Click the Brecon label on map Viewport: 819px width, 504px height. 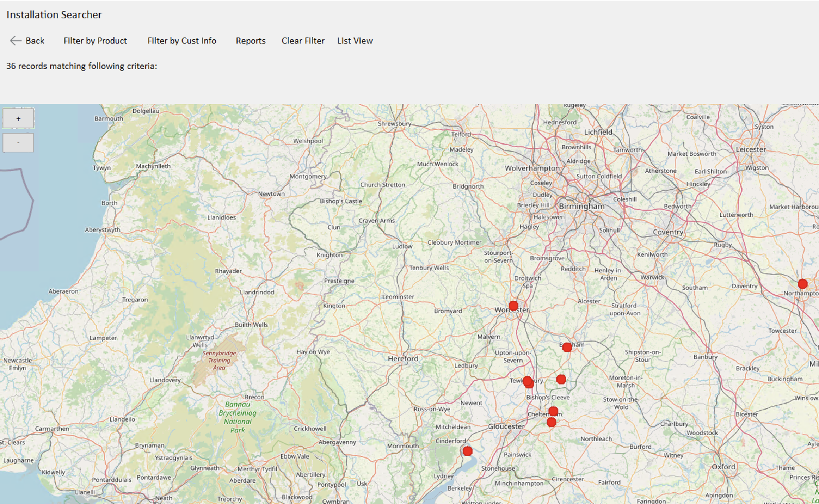[254, 397]
